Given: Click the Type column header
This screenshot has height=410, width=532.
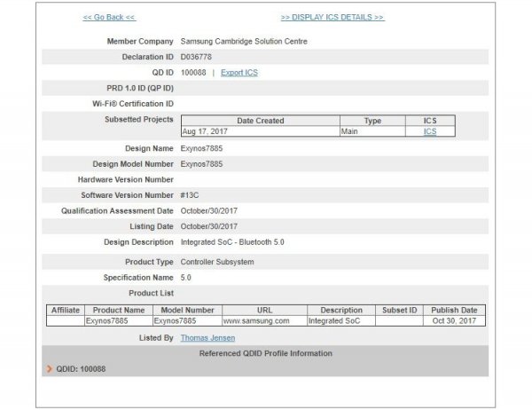Looking at the screenshot, I should coord(372,121).
